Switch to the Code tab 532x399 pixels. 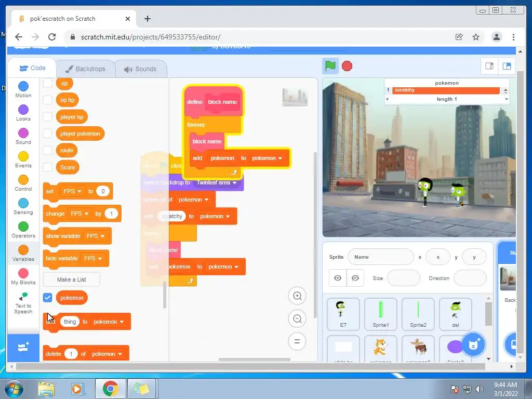[33, 68]
